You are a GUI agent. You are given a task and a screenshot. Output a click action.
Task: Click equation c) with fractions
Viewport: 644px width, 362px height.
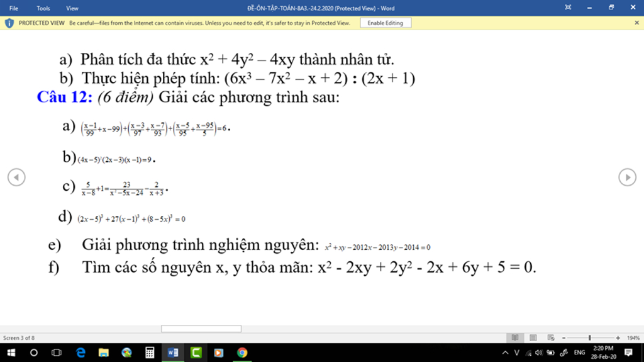tap(125, 189)
